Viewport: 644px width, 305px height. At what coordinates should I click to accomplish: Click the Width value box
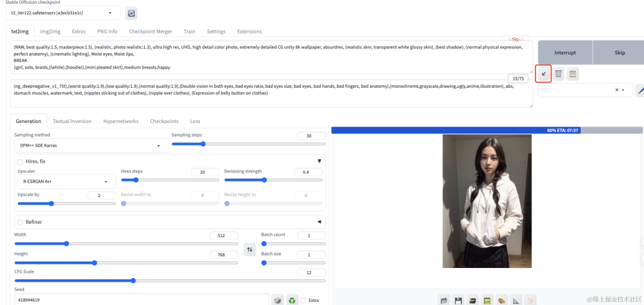224,236
